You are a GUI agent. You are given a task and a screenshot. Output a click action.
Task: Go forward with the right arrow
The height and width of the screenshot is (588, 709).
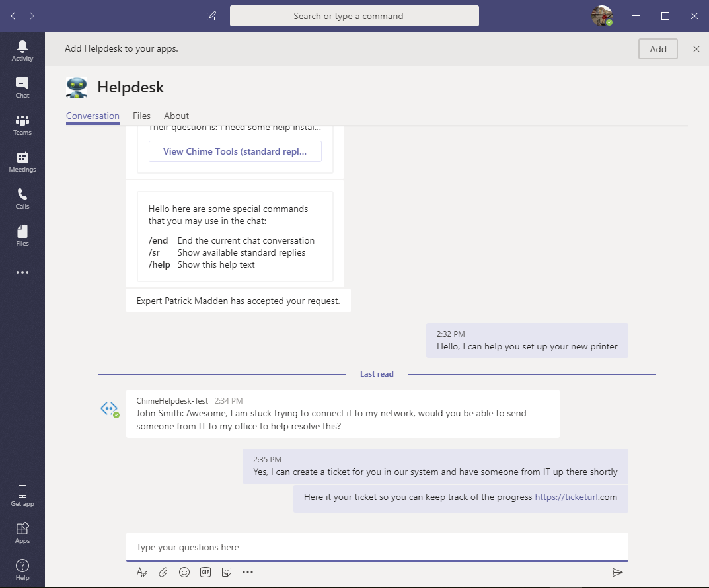click(32, 16)
